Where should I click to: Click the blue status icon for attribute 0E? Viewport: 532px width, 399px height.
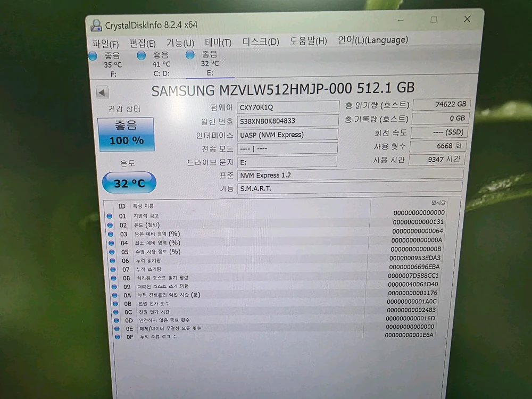(x=117, y=328)
